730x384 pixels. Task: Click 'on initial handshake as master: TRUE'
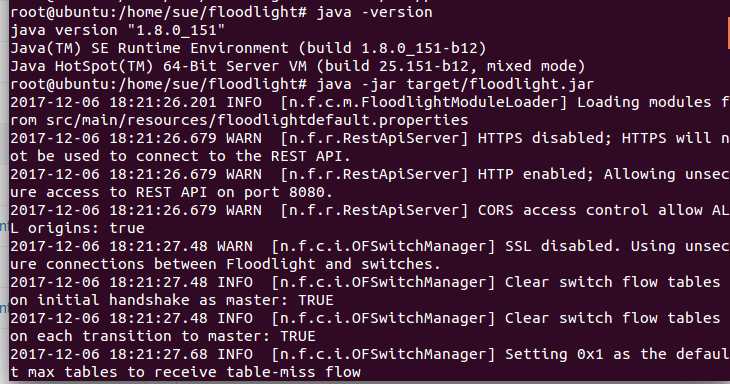pos(171,300)
